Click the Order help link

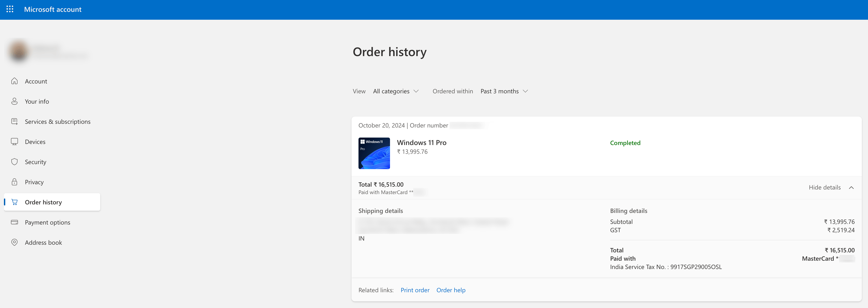tap(451, 290)
